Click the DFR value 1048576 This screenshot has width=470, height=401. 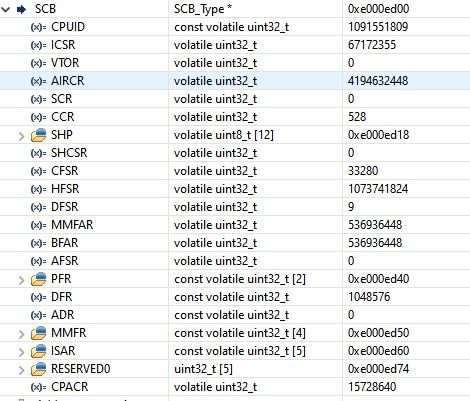click(x=369, y=297)
